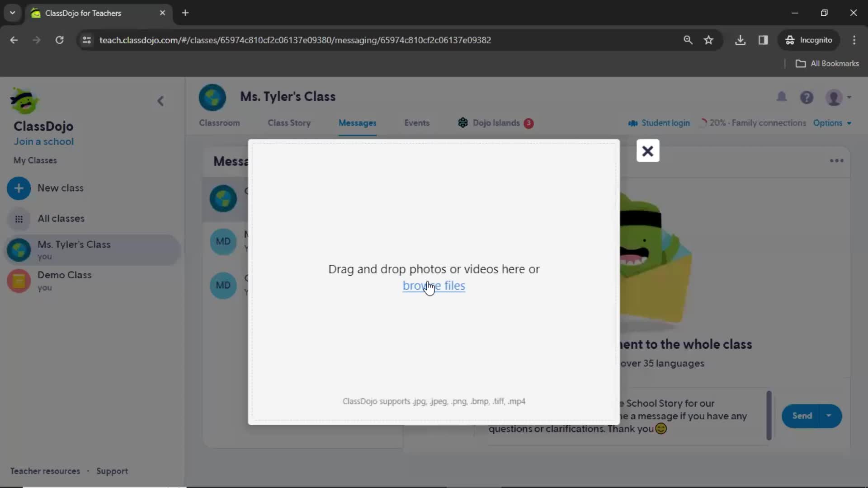The width and height of the screenshot is (868, 488).
Task: Open the three-dots more menu in messages
Action: pyautogui.click(x=836, y=161)
